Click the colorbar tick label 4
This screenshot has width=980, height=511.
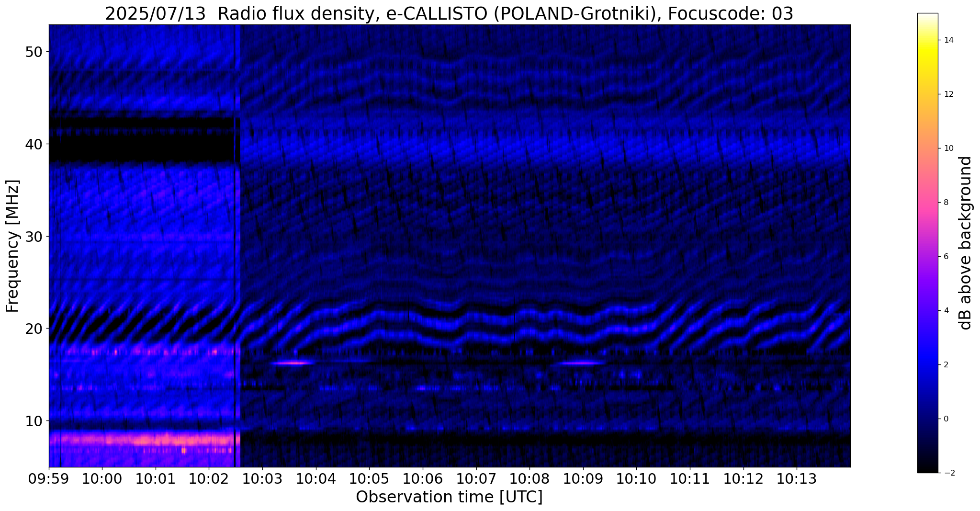(946, 311)
